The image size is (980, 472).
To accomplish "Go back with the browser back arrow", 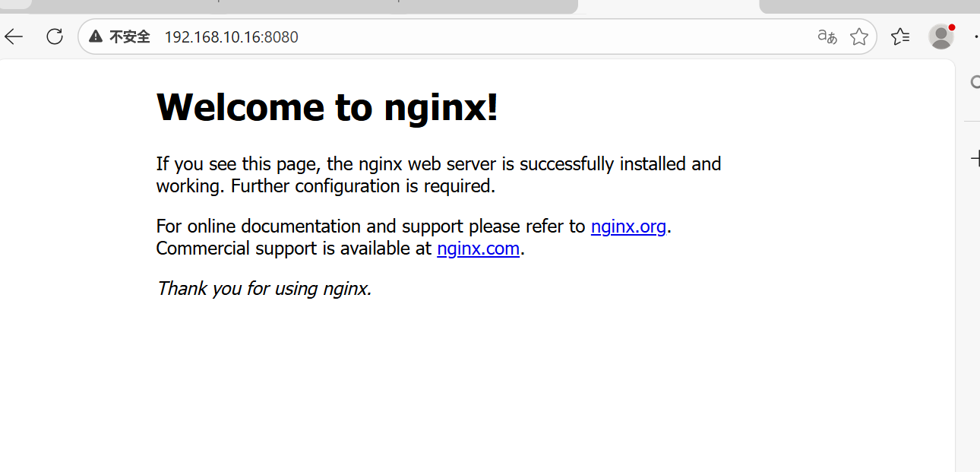I will [14, 36].
